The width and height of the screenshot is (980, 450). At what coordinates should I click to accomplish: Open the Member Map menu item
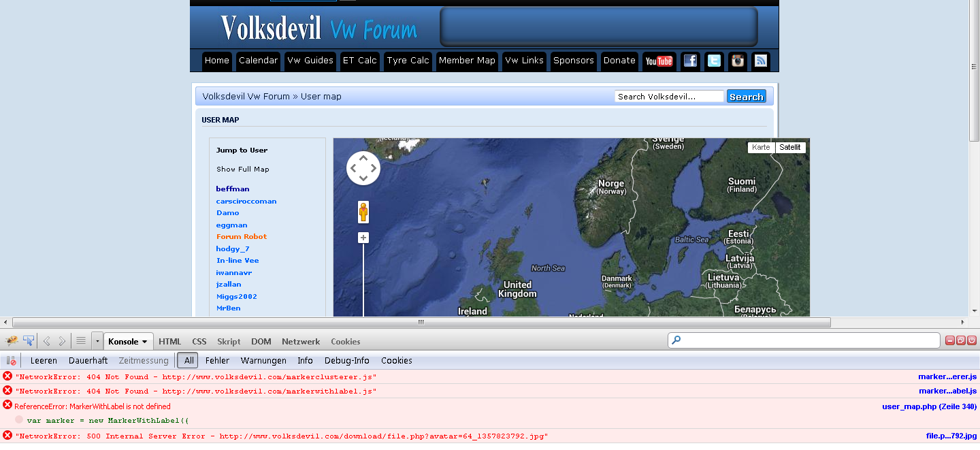[467, 61]
